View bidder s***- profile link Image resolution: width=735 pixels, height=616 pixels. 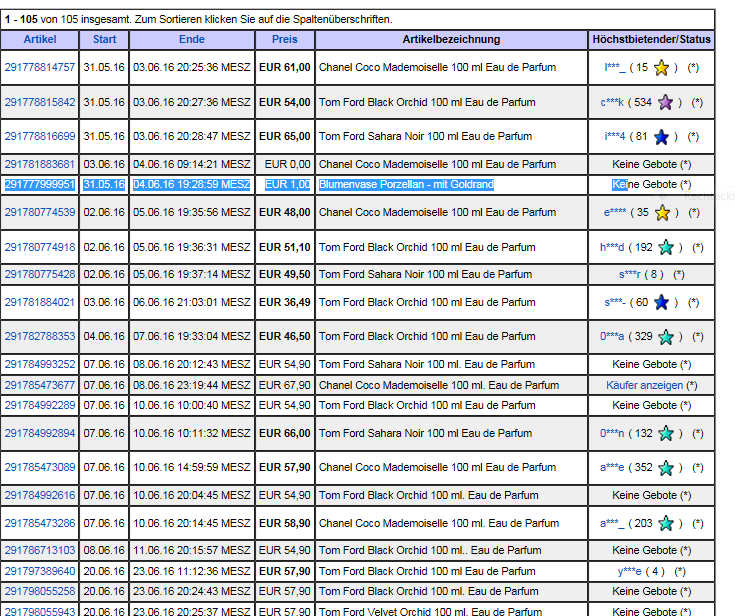[615, 302]
